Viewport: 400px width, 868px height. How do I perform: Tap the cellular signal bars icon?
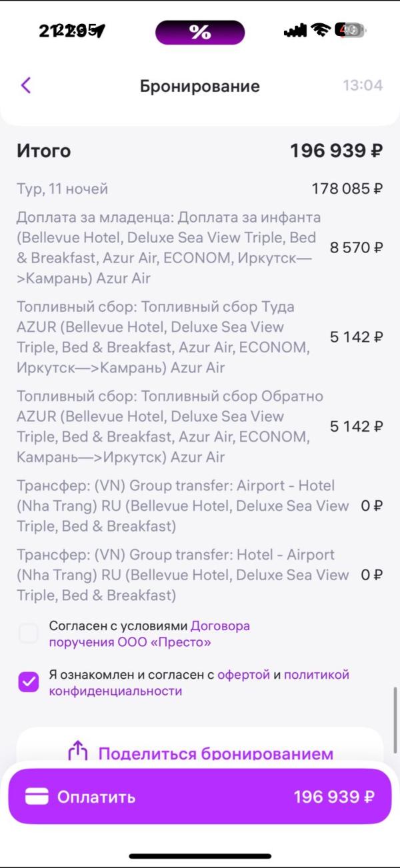[x=295, y=30]
